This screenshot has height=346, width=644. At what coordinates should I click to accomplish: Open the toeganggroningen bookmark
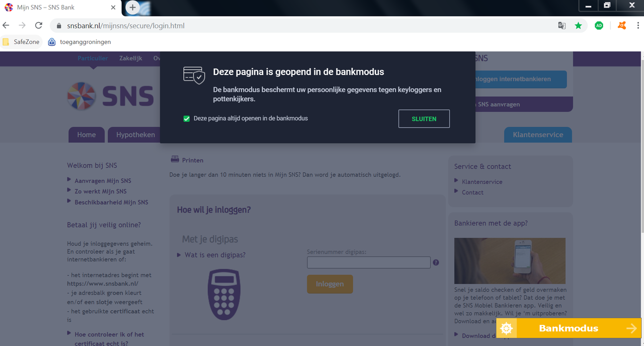[79, 42]
